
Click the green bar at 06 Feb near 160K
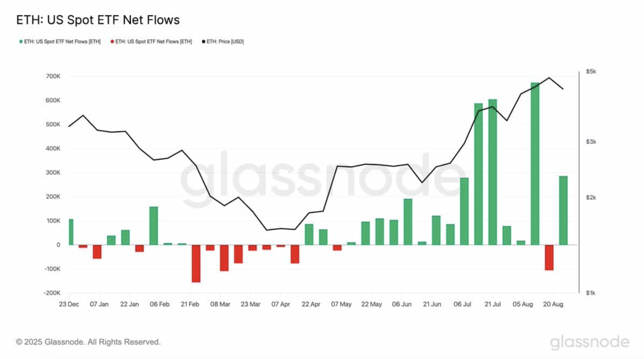click(x=154, y=226)
